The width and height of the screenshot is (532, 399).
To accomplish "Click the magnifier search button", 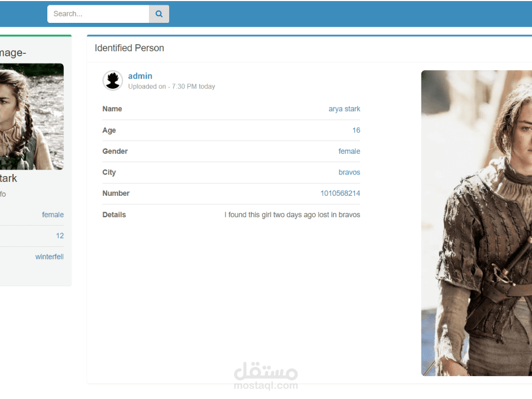I will (159, 14).
